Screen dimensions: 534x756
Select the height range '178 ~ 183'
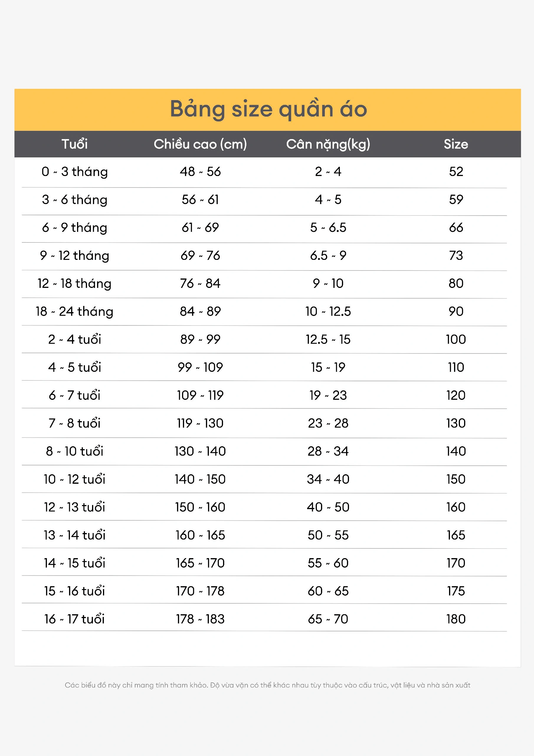coord(200,619)
